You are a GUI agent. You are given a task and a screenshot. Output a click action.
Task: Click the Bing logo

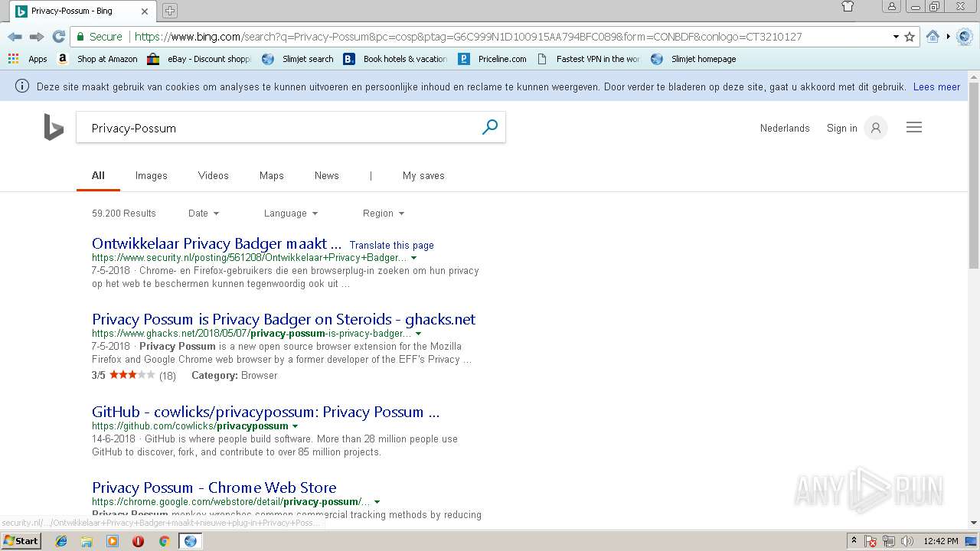click(53, 128)
